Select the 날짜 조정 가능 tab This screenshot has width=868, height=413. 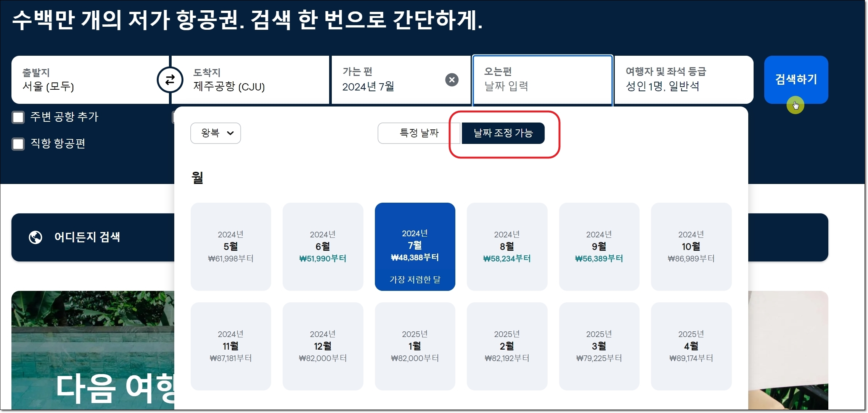tap(503, 133)
